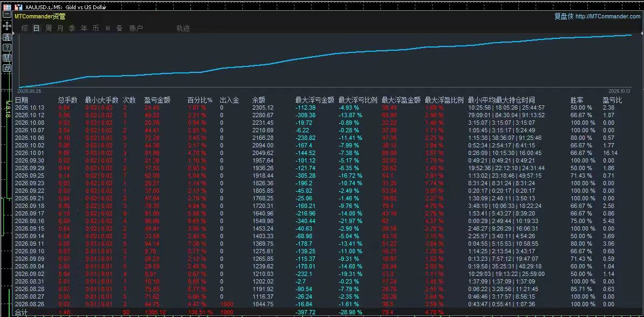Click total profit 1305.12 in totals row
This screenshot has height=317, width=644.
[x=155, y=313]
